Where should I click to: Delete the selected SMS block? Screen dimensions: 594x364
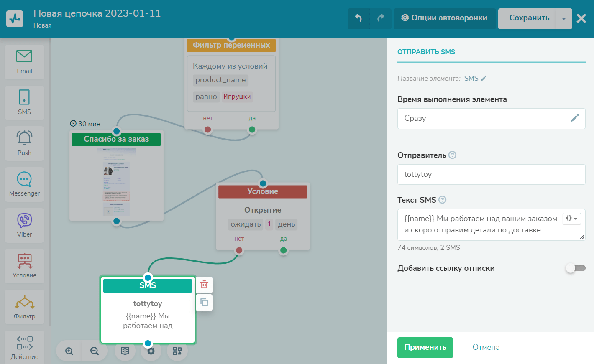click(x=204, y=285)
